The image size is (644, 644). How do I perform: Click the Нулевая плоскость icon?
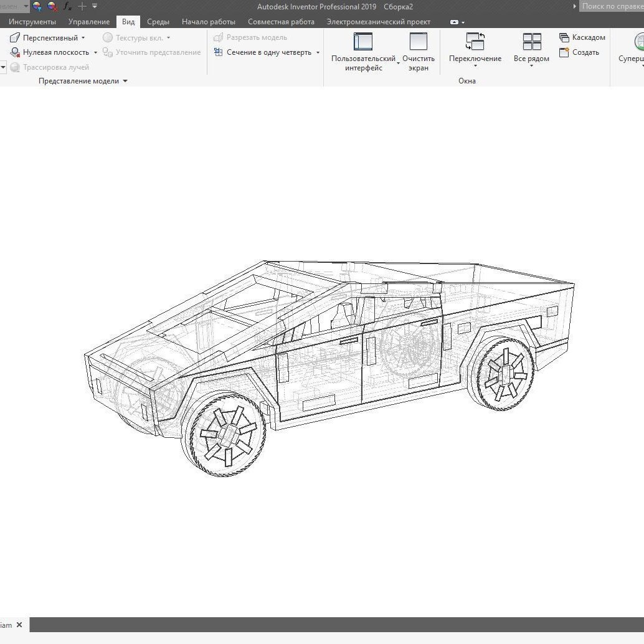coord(15,52)
